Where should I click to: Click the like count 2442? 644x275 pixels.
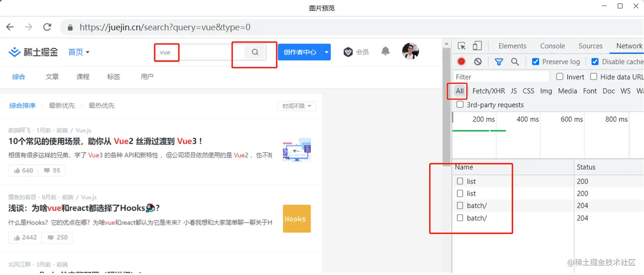25,238
